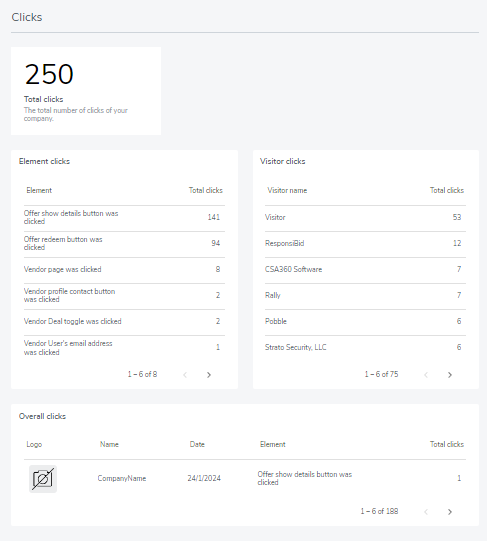Go to previous page of Element clicks

coord(185,375)
